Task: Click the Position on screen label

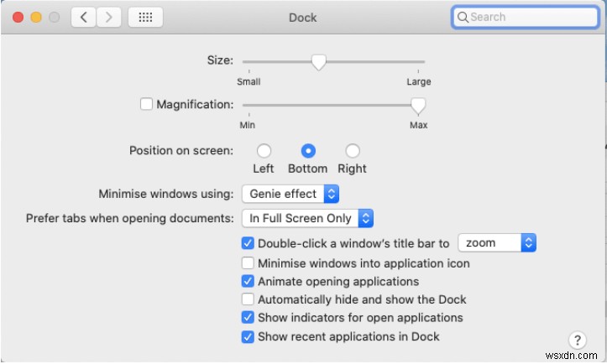Action: point(181,150)
